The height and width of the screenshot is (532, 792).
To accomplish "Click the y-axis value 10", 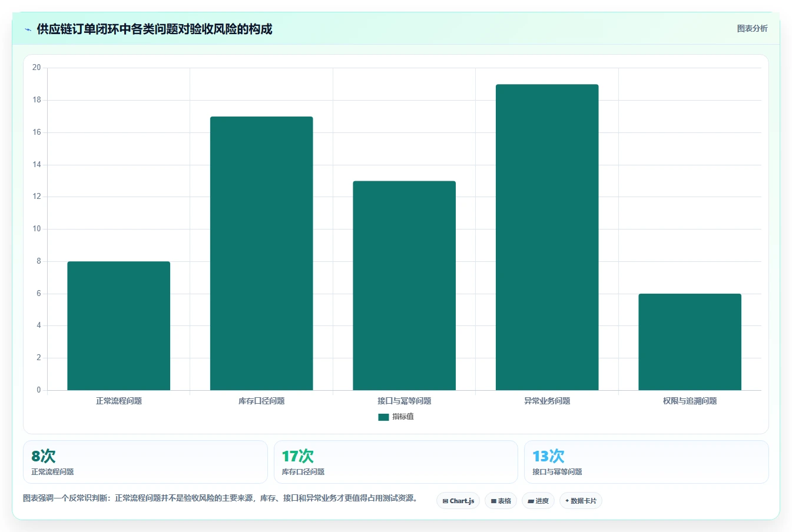I will [x=37, y=229].
